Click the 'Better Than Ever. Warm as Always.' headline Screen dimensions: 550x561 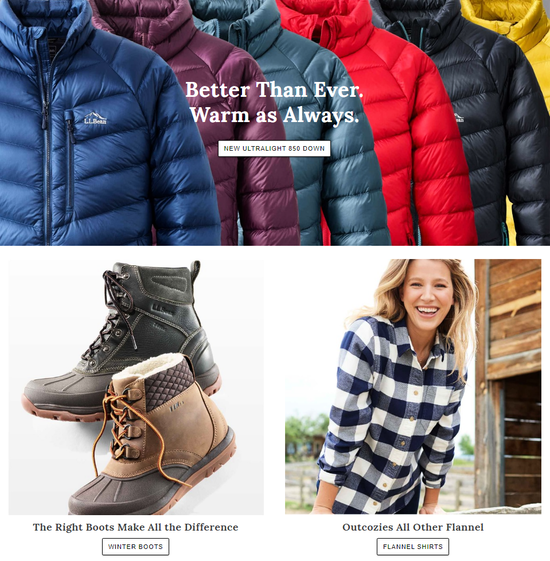[274, 102]
